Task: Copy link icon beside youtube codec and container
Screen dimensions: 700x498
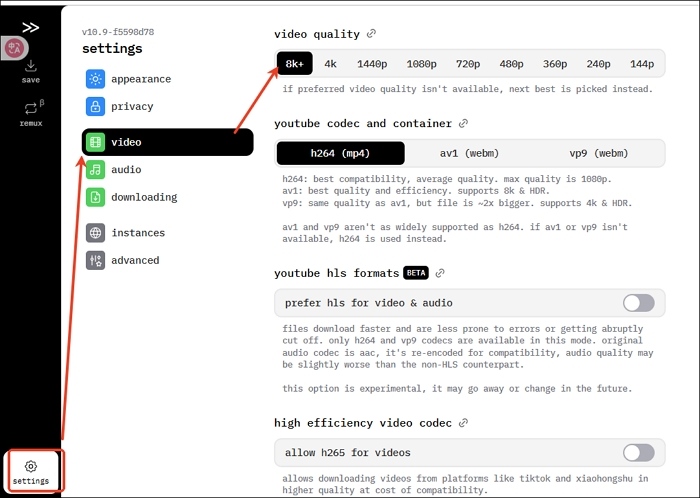Action: [x=463, y=123]
